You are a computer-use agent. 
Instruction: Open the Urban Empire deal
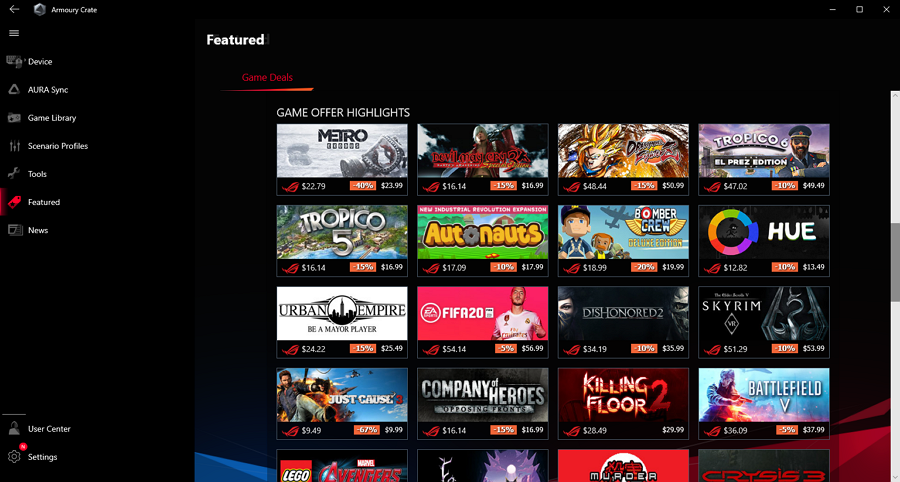342,322
